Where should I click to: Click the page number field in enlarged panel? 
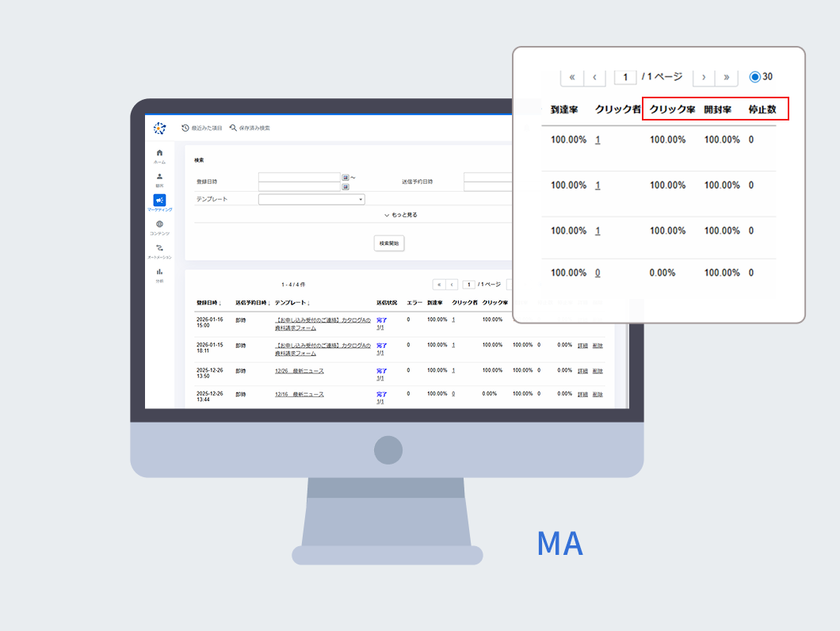tap(625, 77)
